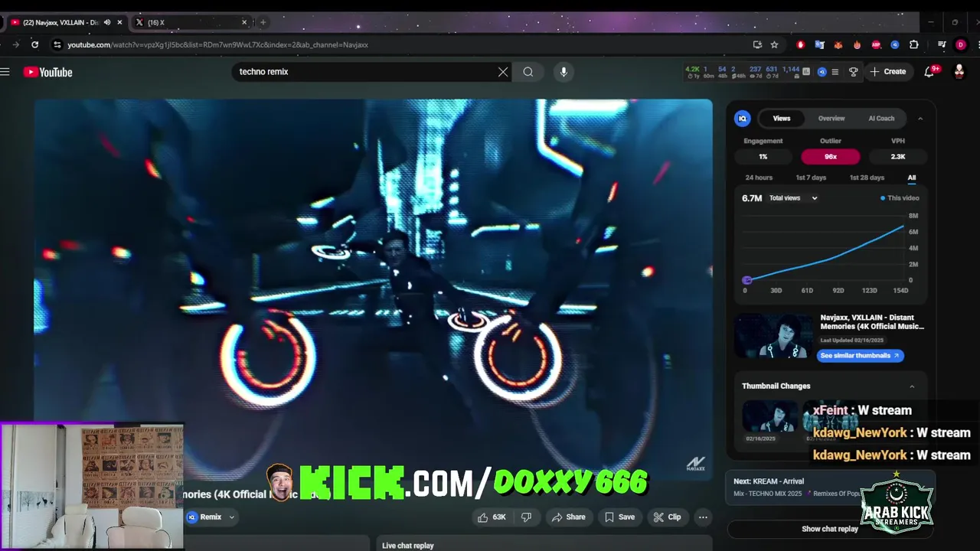This screenshot has height=551, width=980.
Task: Close the X browser tab
Action: click(x=244, y=22)
